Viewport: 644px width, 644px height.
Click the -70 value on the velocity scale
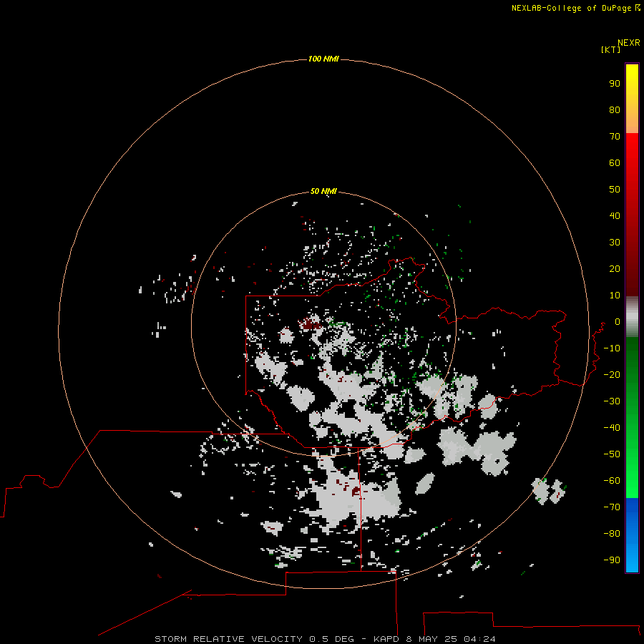612,507
